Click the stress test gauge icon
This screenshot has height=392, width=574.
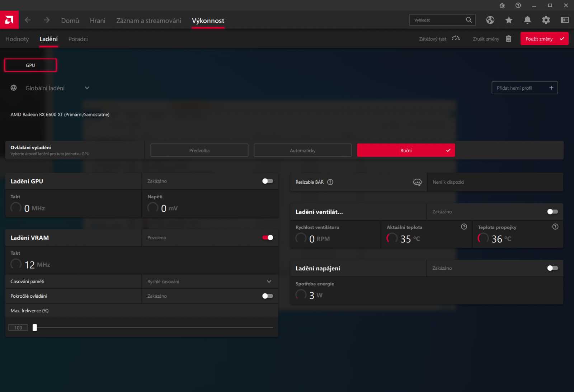[x=456, y=38]
